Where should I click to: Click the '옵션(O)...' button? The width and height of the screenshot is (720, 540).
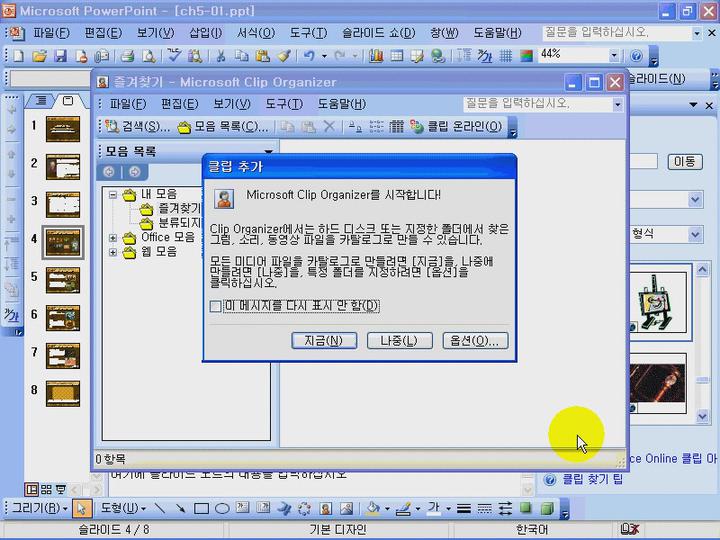(475, 341)
